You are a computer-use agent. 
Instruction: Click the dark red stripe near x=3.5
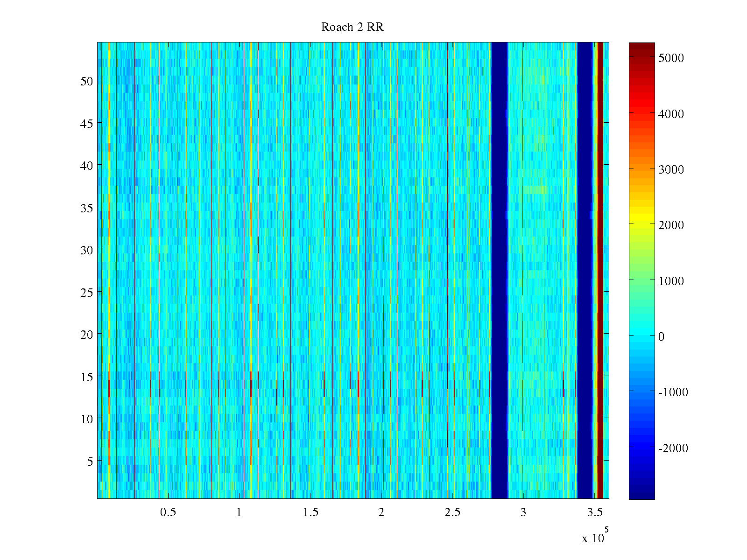pos(600,271)
